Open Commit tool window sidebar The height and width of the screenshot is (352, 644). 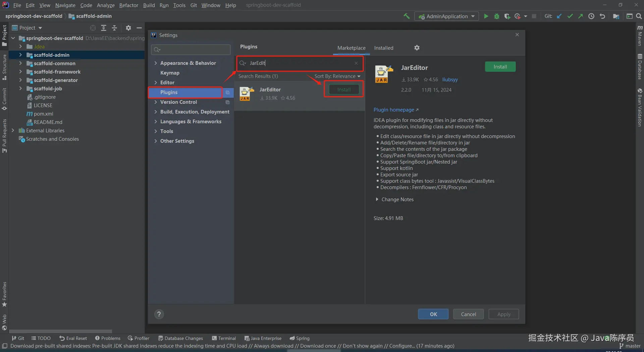click(x=4, y=99)
